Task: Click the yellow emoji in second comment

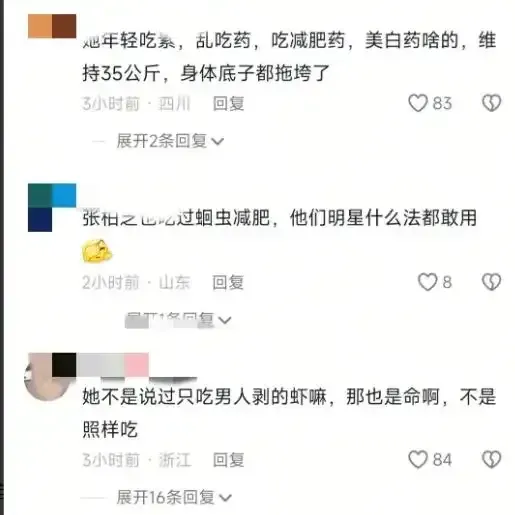Action: 97,251
